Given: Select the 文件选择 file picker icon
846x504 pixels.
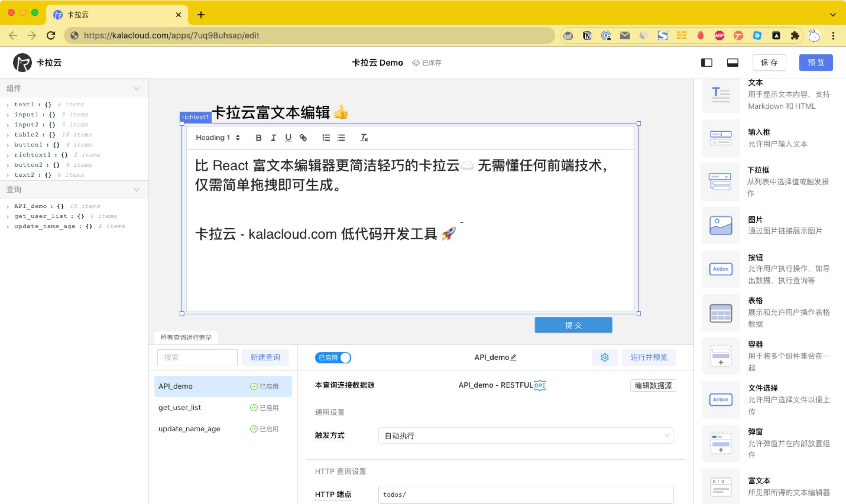Looking at the screenshot, I should click(721, 400).
